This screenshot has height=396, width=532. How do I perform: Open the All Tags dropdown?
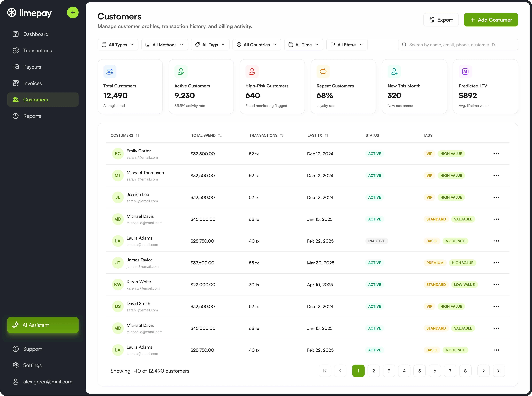pyautogui.click(x=210, y=45)
